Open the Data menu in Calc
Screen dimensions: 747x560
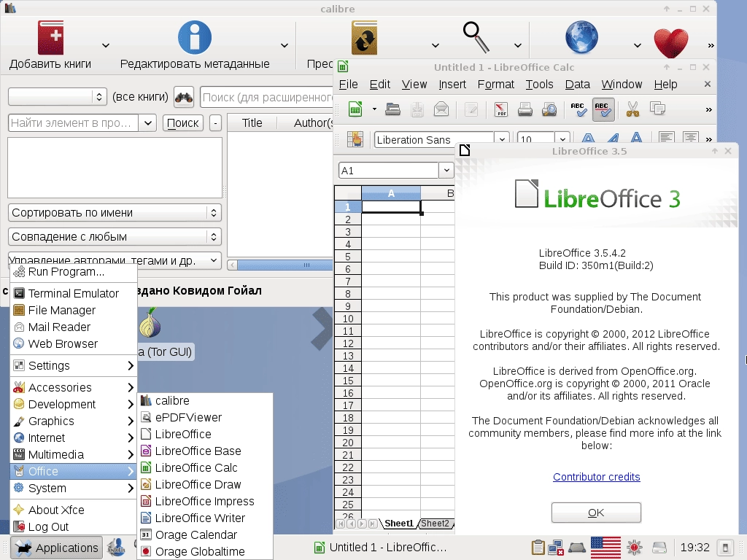click(578, 85)
